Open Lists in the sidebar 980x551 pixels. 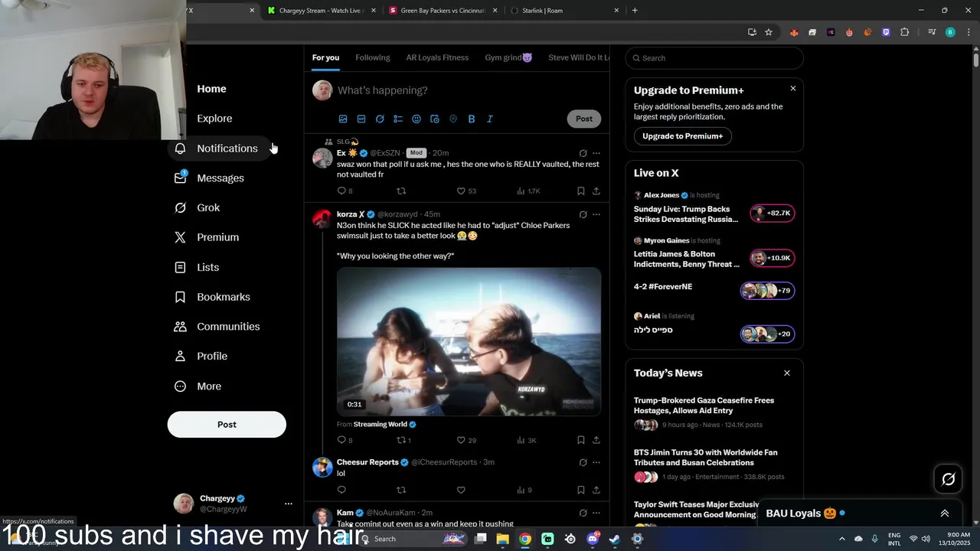197,267
